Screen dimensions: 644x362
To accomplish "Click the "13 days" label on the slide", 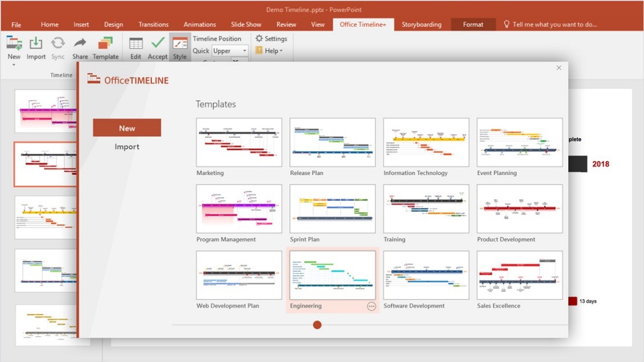I will (x=588, y=301).
